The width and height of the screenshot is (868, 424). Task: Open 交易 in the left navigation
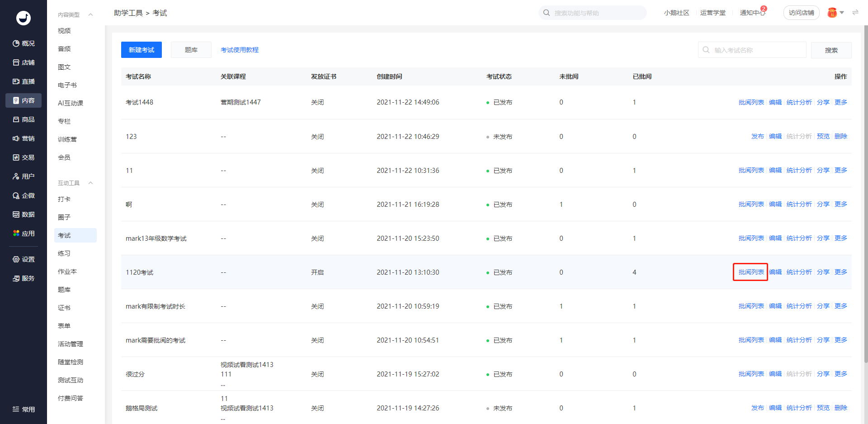[24, 157]
